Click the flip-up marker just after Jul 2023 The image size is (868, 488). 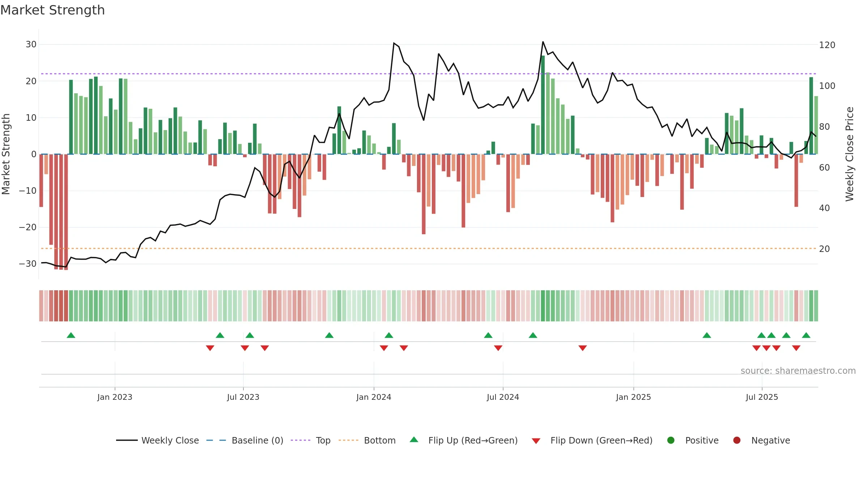[x=250, y=335]
